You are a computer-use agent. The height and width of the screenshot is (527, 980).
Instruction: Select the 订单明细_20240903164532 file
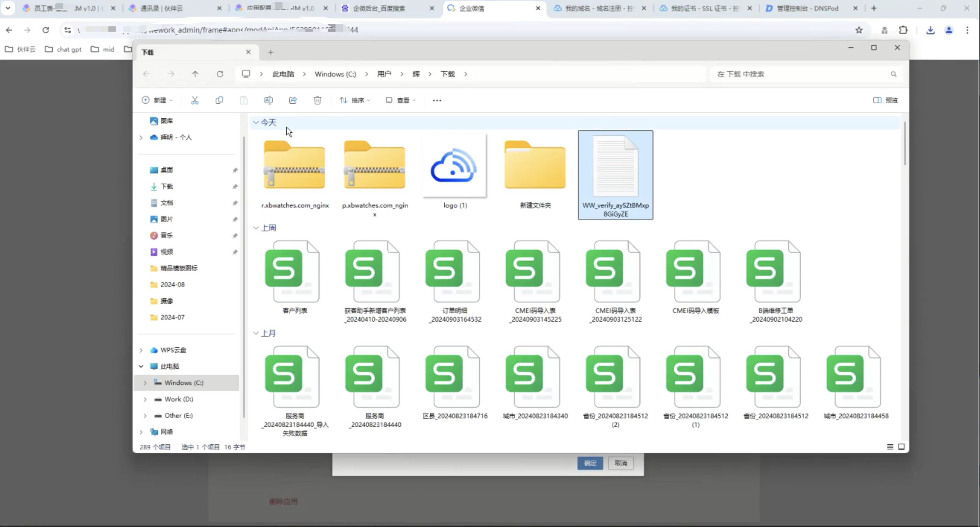[x=455, y=282]
